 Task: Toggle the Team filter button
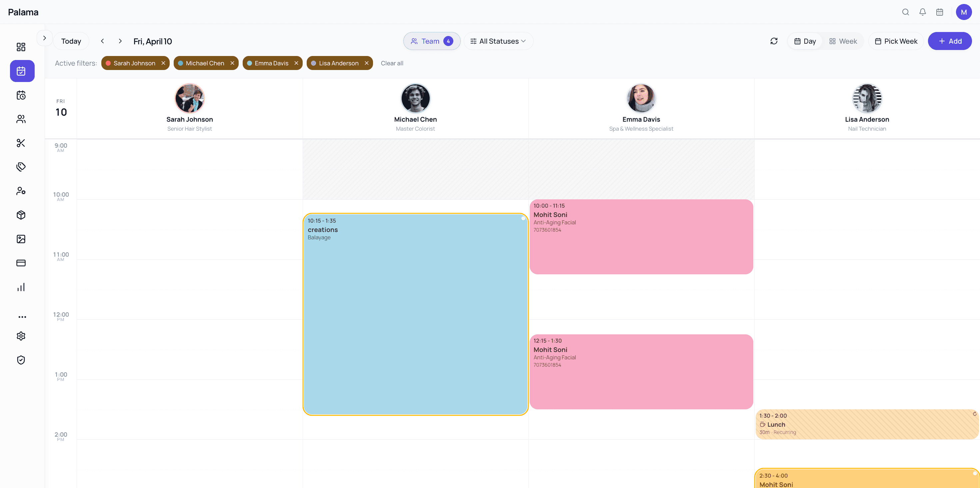431,41
